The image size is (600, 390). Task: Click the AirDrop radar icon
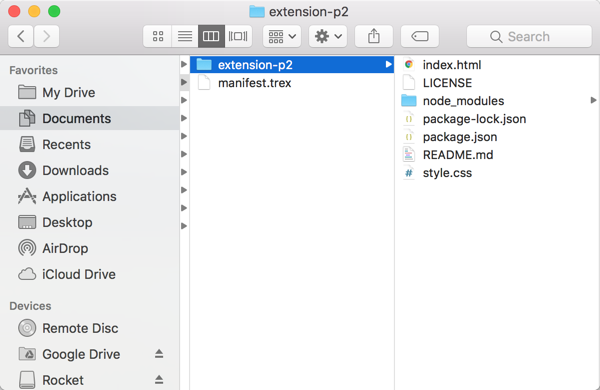tap(27, 248)
